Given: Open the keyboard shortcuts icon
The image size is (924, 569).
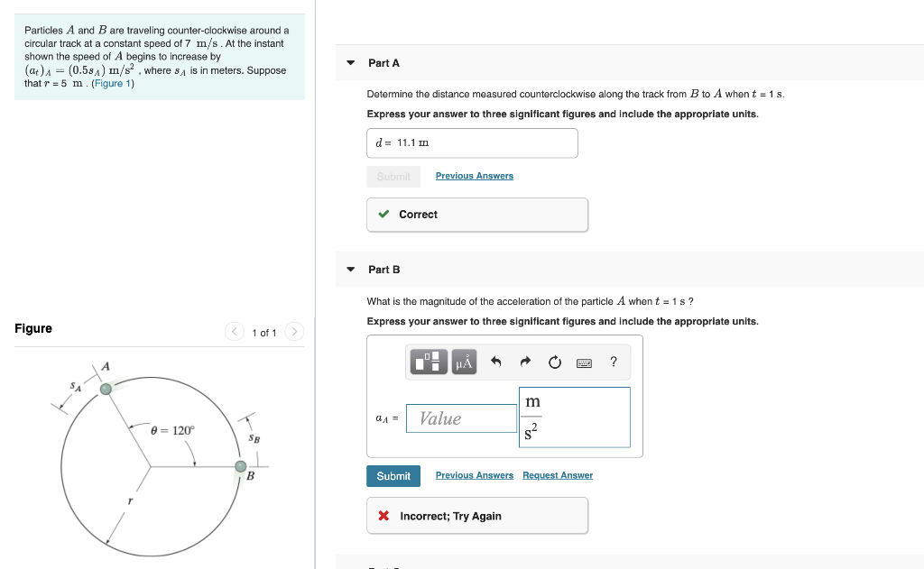Looking at the screenshot, I should [x=583, y=362].
